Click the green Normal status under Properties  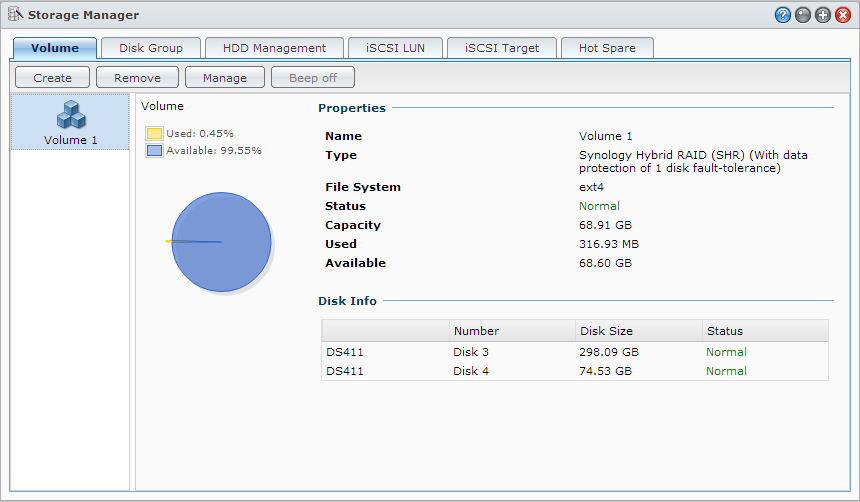[599, 206]
